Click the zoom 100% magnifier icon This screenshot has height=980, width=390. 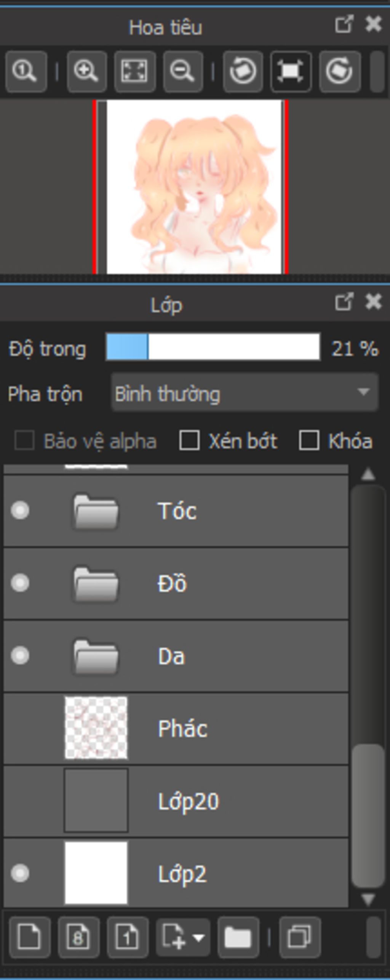click(x=26, y=71)
